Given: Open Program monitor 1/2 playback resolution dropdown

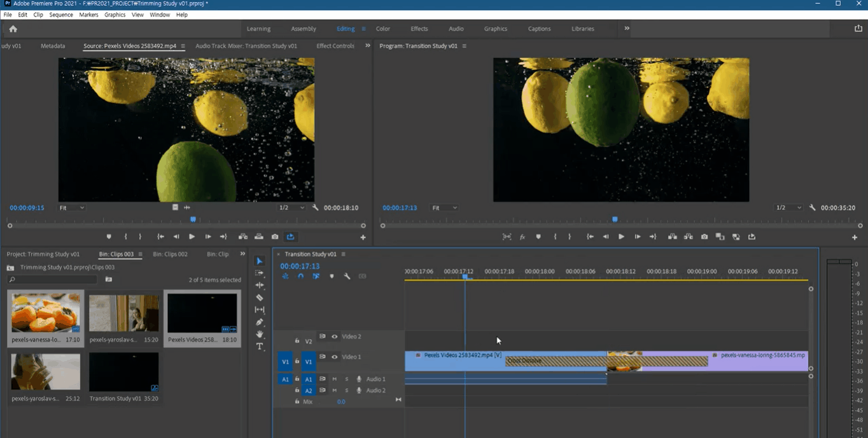Looking at the screenshot, I should coord(788,208).
